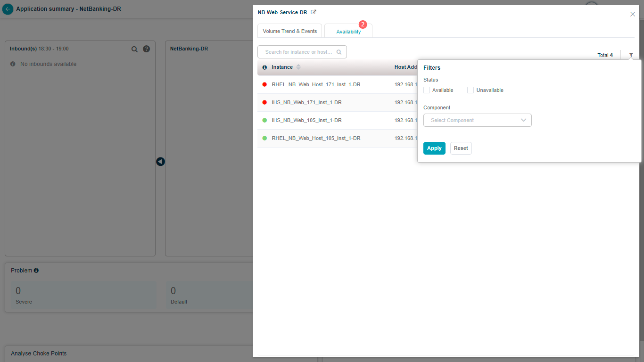The width and height of the screenshot is (644, 362).
Task: Click the Apply filters button
Action: point(434,148)
